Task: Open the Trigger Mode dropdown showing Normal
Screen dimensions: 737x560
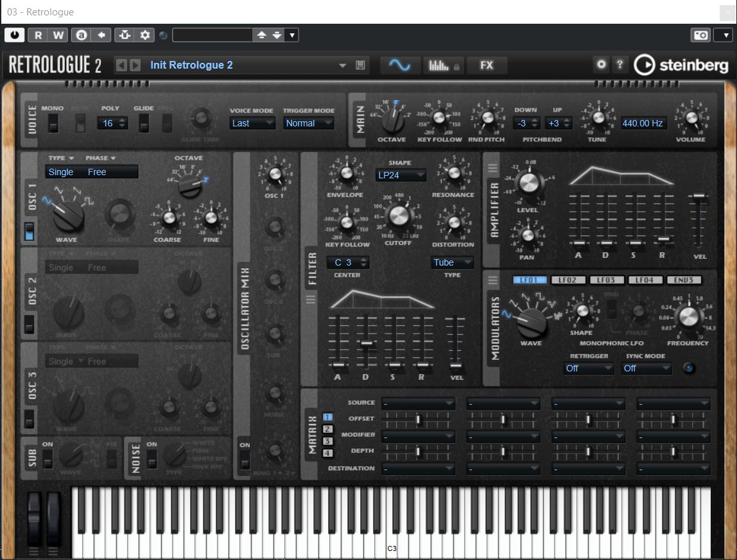Action: coord(309,123)
